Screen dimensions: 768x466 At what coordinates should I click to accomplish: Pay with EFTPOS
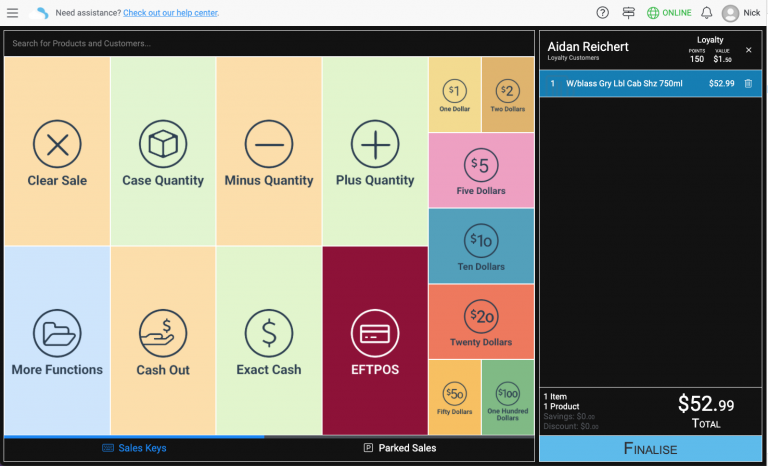[375, 341]
